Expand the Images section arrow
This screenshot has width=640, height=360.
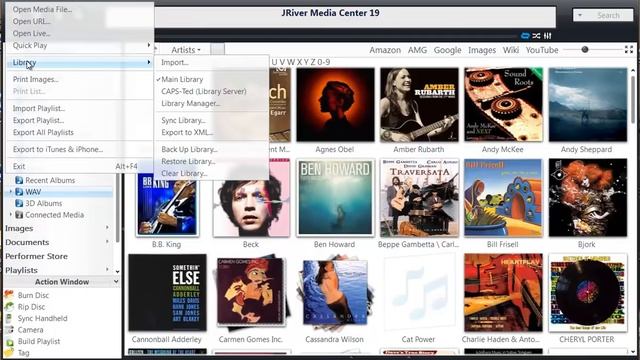107,228
